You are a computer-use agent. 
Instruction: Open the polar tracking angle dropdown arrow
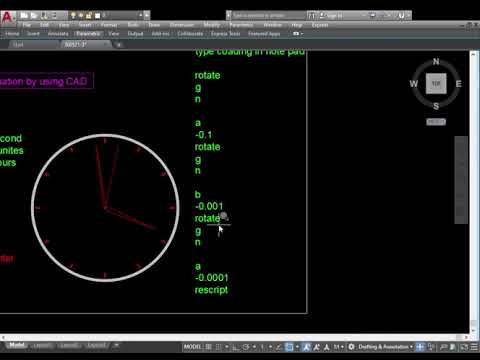[254, 347]
